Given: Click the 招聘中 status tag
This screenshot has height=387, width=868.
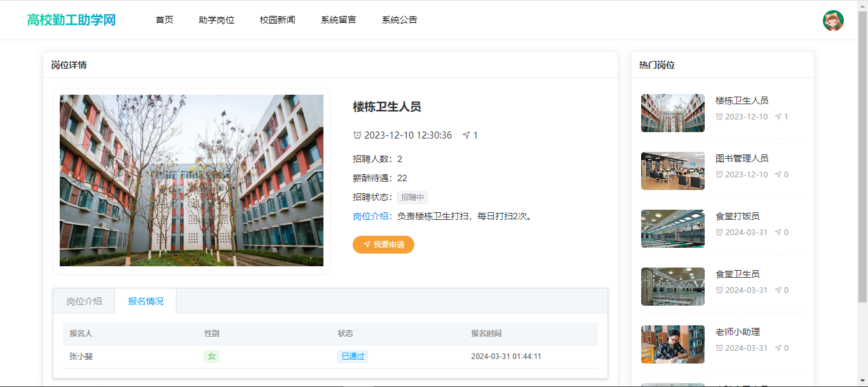Looking at the screenshot, I should point(412,198).
